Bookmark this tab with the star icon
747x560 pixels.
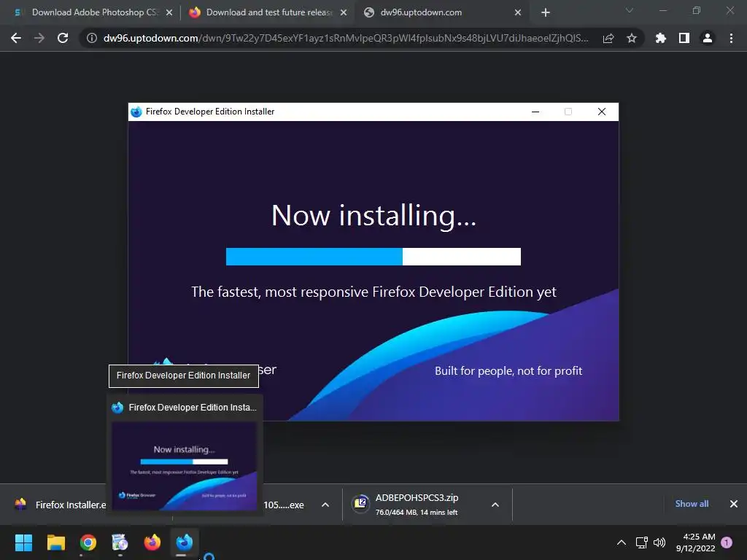click(x=632, y=38)
